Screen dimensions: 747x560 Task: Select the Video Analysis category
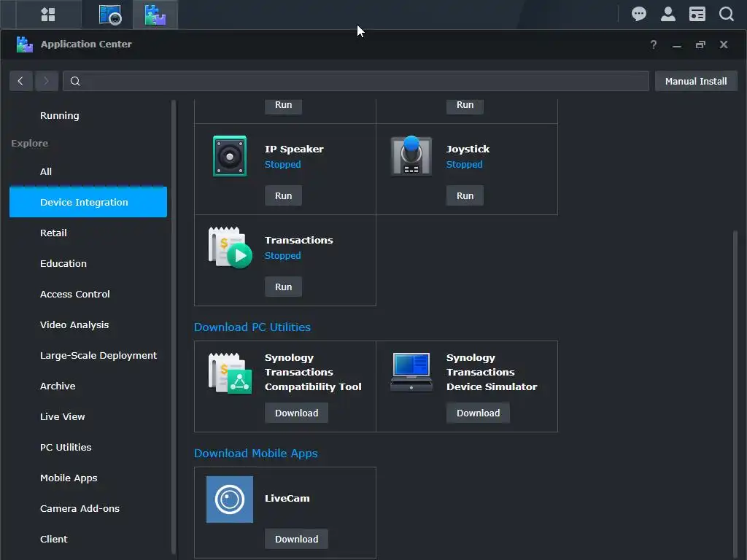pos(88,324)
